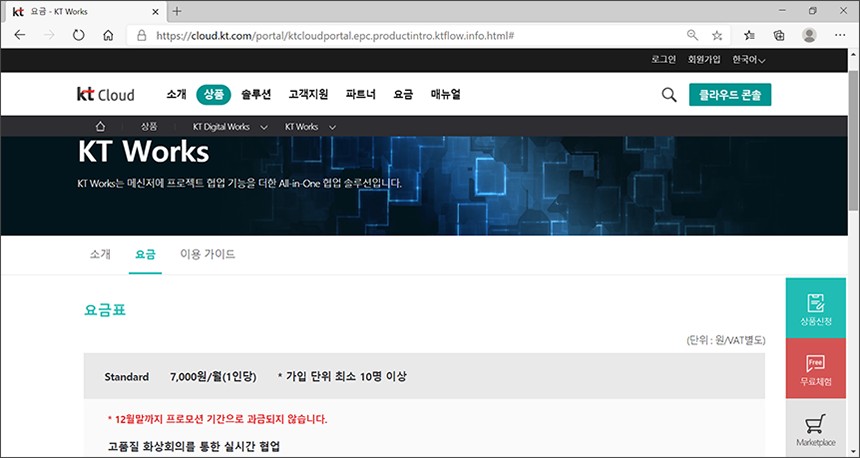Open site search magnifier icon
860x458 pixels.
(669, 94)
